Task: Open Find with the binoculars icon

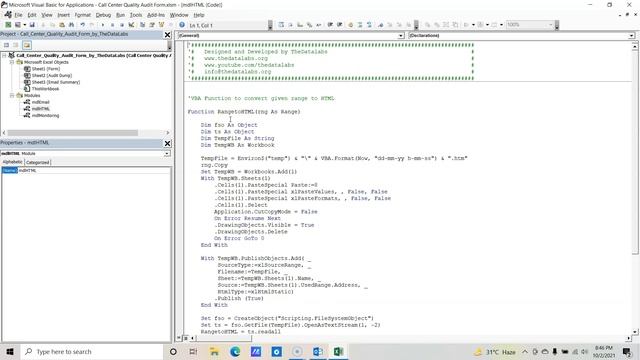Action: coord(71,25)
